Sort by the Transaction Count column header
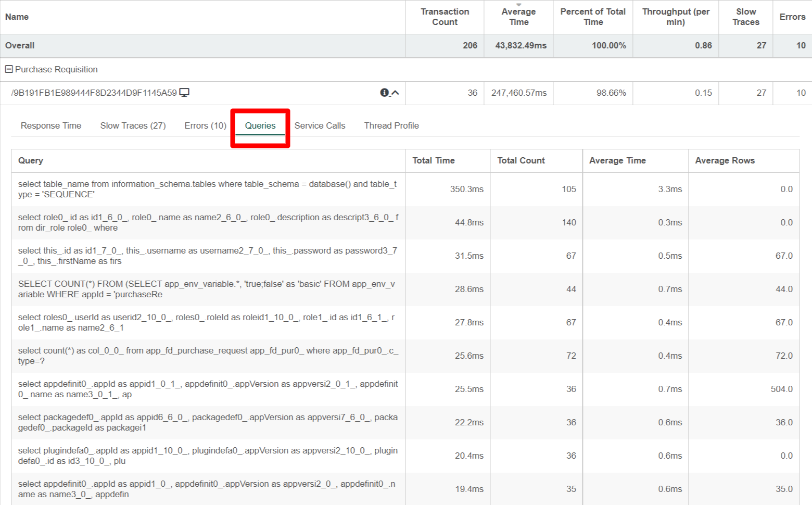The height and width of the screenshot is (505, 812). (445, 17)
